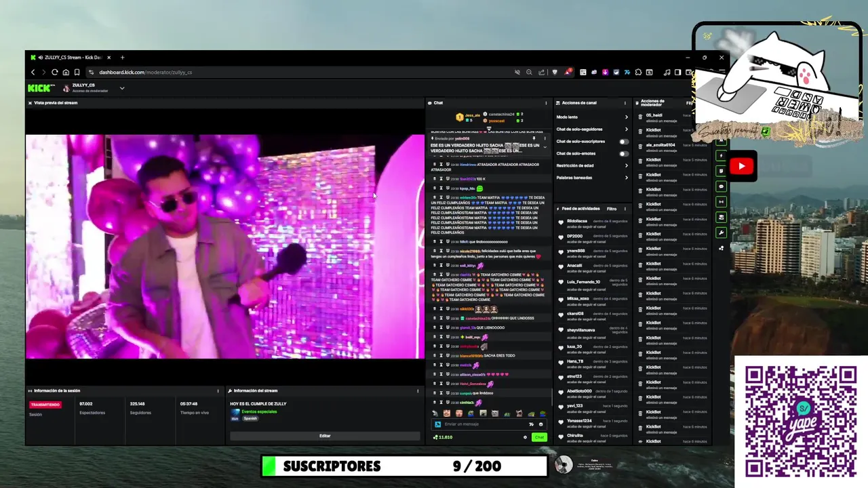Open the Chat panel three-dot menu
This screenshot has width=868, height=488.
click(x=546, y=103)
